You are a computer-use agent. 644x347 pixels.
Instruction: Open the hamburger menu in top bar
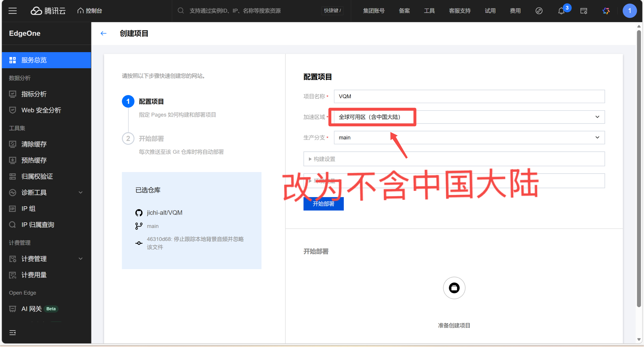[13, 11]
